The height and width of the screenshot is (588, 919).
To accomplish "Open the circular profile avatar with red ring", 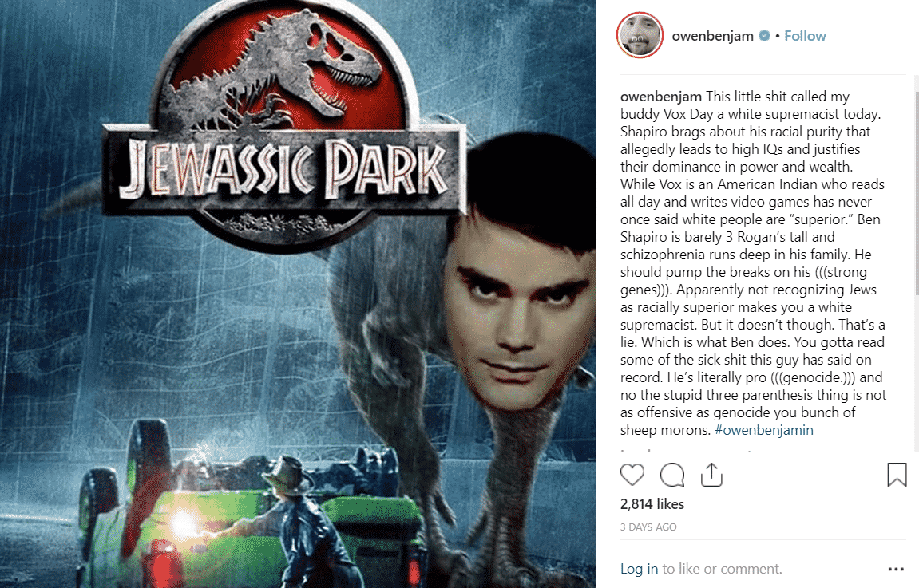I will [x=640, y=35].
